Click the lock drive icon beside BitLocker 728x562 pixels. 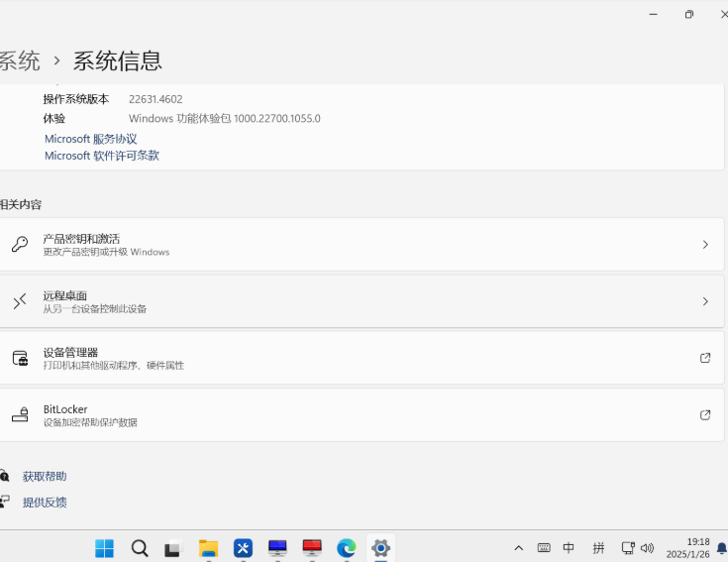20,414
